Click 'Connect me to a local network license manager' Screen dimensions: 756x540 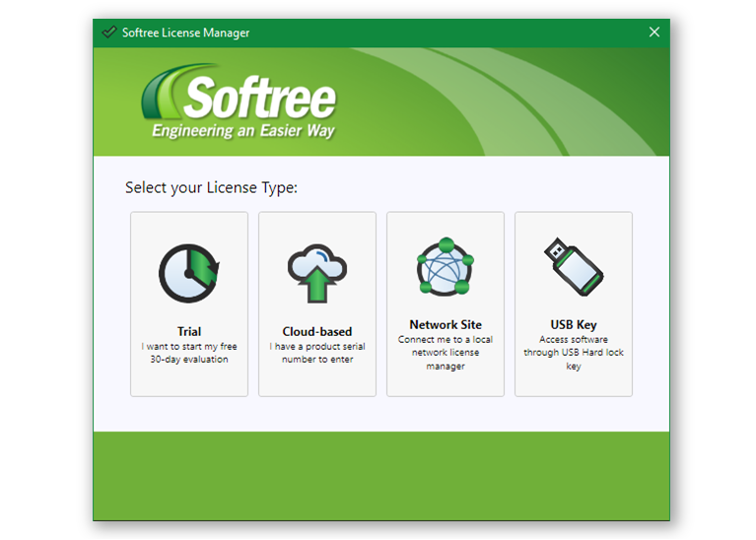pyautogui.click(x=446, y=353)
